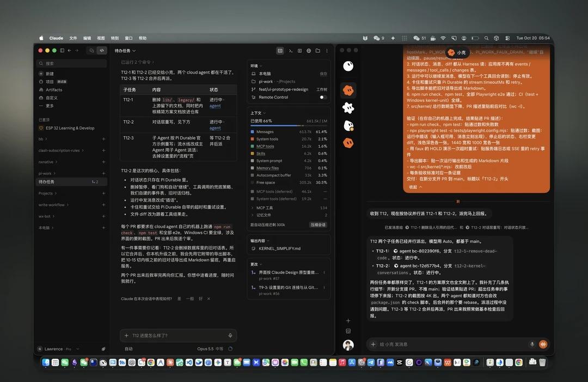Open the agent link in T12-1 row
This screenshot has width=588, height=382.
pos(215,106)
